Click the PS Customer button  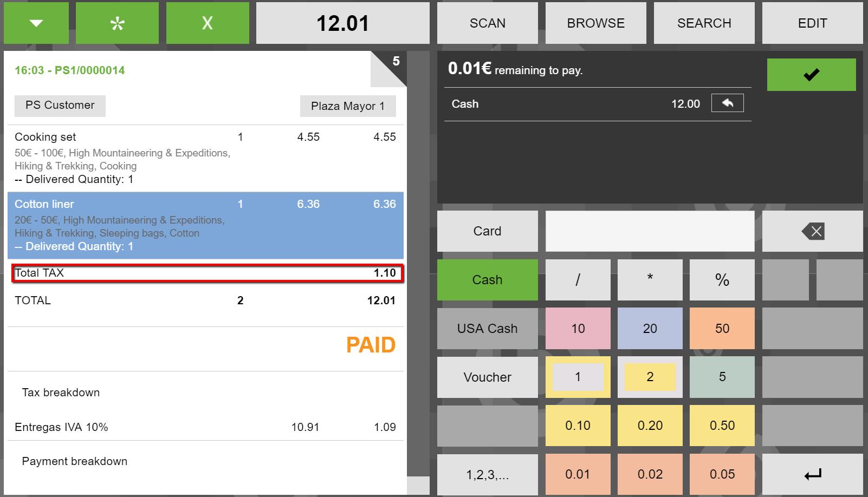60,106
